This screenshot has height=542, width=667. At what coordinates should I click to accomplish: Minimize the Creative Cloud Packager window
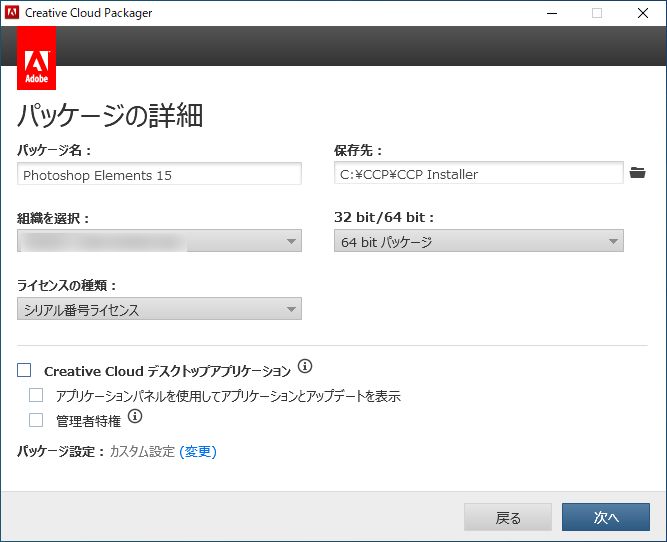[x=552, y=13]
